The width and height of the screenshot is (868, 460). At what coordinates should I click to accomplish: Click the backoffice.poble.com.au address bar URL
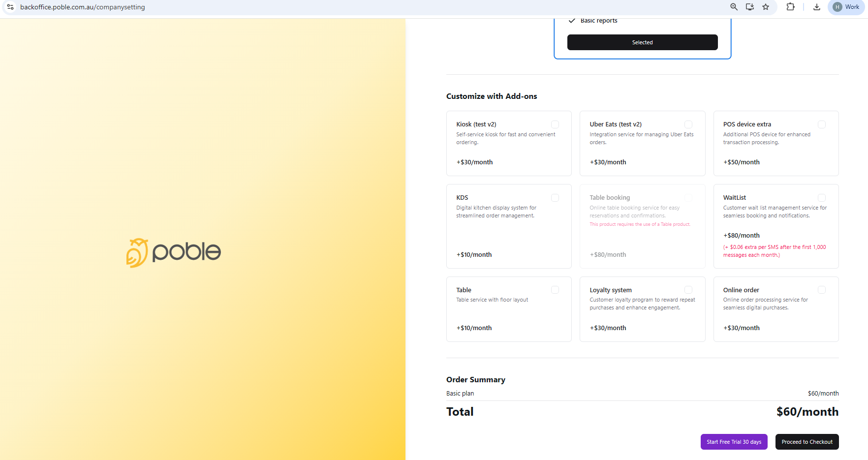[83, 7]
